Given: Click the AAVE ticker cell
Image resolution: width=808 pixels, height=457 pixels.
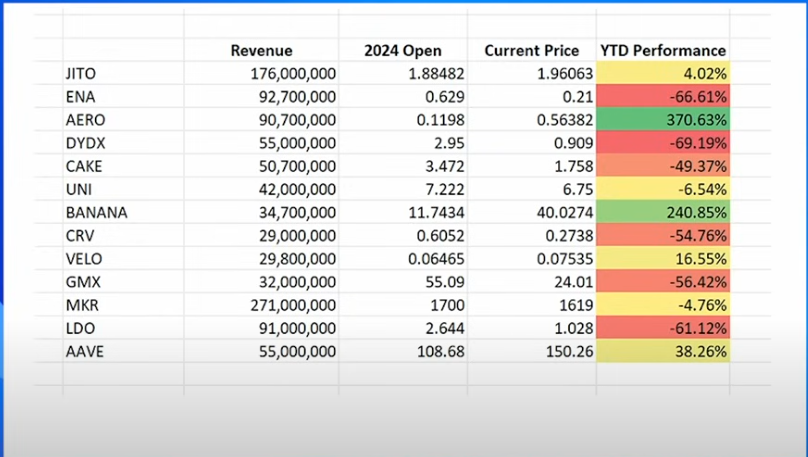Looking at the screenshot, I should click(x=124, y=352).
